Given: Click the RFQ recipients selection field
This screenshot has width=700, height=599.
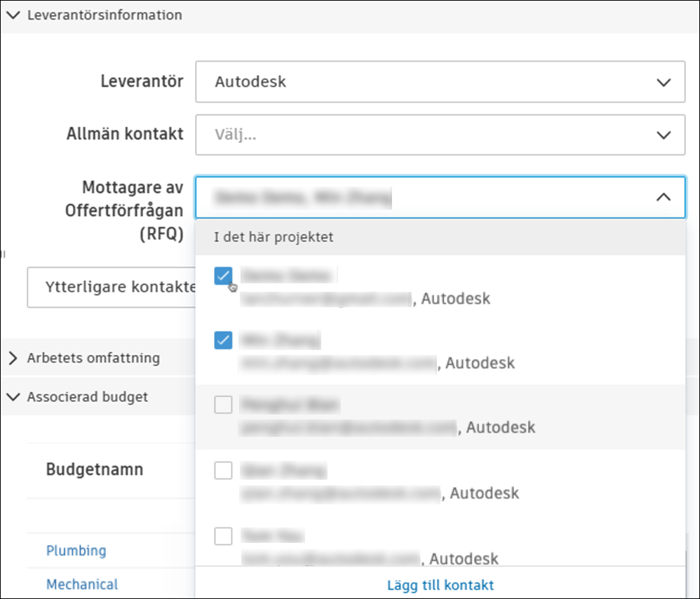Looking at the screenshot, I should 421,198.
